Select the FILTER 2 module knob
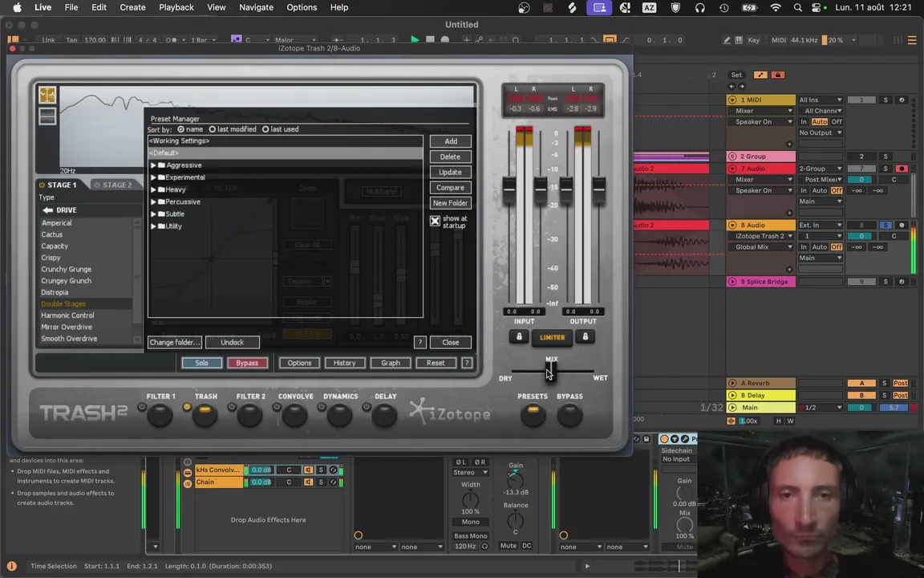This screenshot has height=578, width=924. pos(249,415)
